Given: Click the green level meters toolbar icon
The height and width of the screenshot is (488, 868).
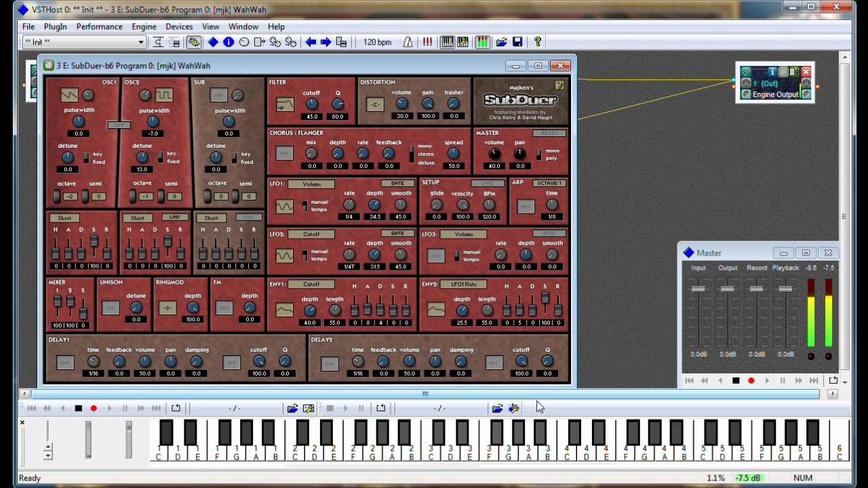Looking at the screenshot, I should 482,42.
